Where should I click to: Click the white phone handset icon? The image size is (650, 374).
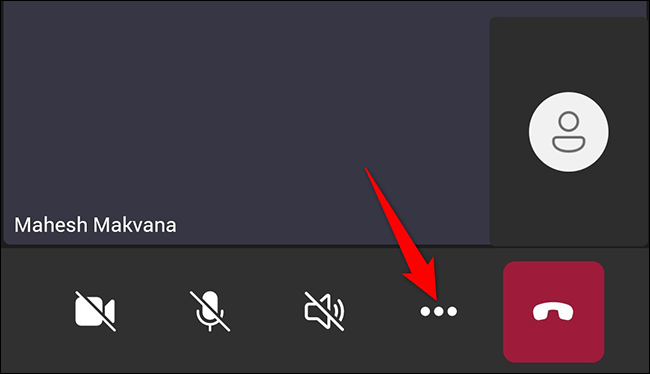tap(553, 312)
